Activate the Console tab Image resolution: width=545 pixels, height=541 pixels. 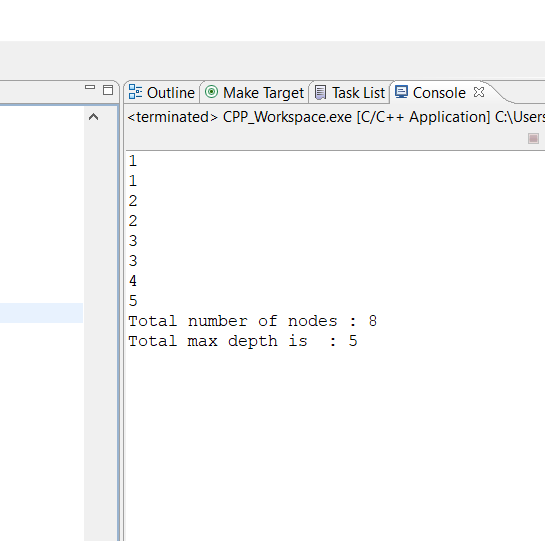point(439,93)
